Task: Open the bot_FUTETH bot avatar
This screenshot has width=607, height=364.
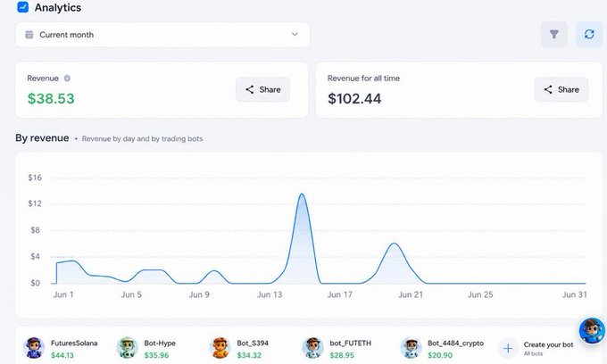Action: click(x=312, y=347)
